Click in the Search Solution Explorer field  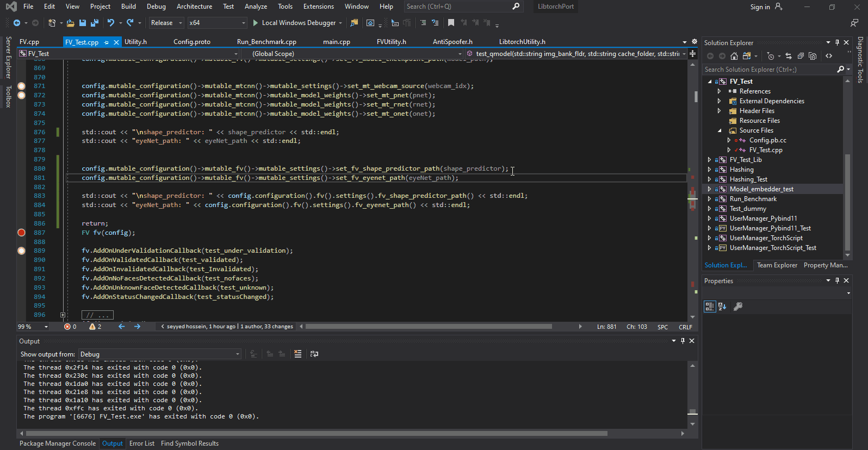[769, 70]
